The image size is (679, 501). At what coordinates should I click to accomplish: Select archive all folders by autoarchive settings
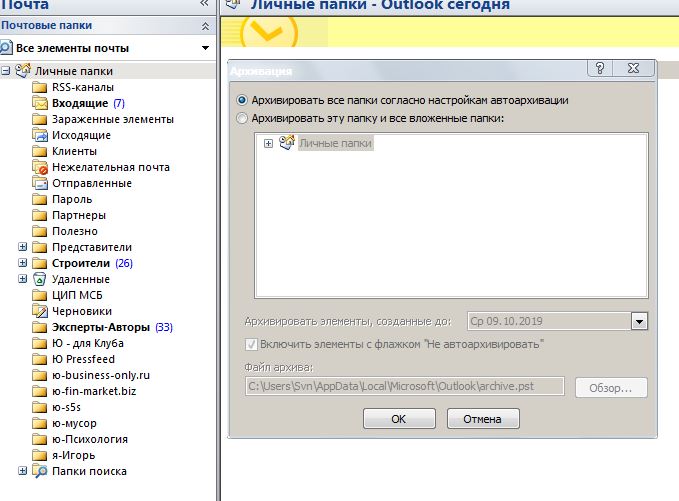(242, 100)
